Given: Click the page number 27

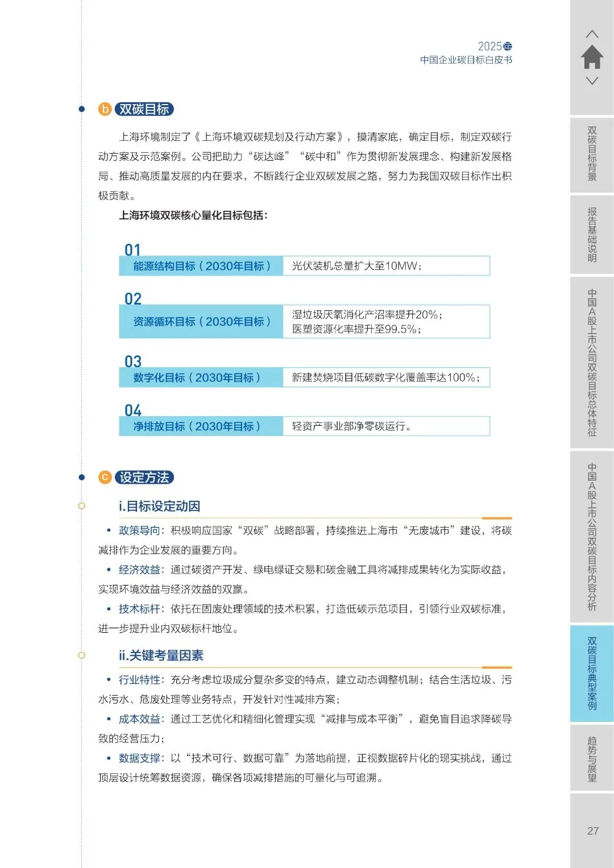Looking at the screenshot, I should (593, 831).
